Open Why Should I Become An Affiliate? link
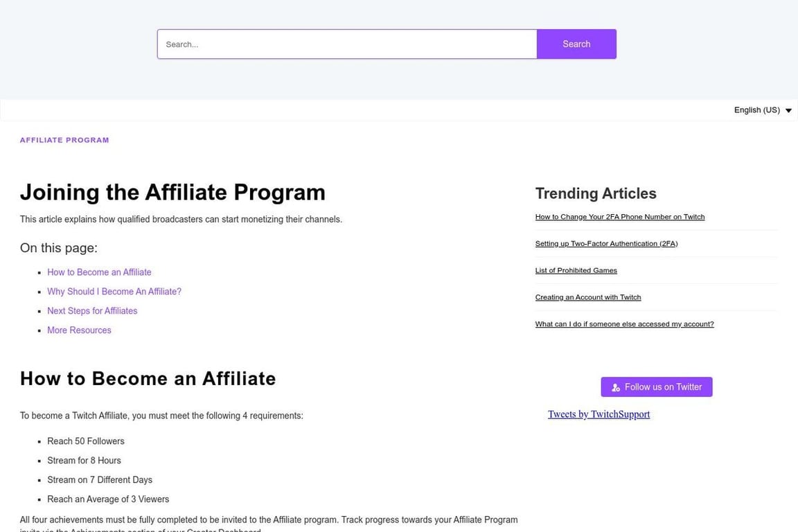 114,292
